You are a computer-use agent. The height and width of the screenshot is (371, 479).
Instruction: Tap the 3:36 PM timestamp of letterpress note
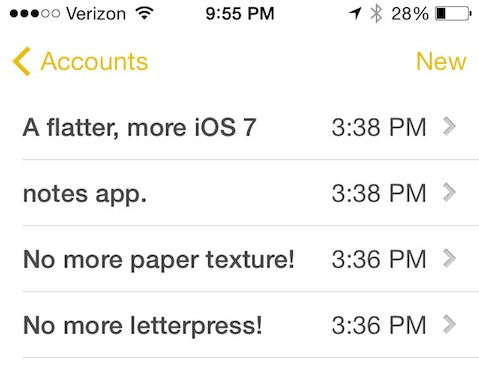[x=379, y=325]
